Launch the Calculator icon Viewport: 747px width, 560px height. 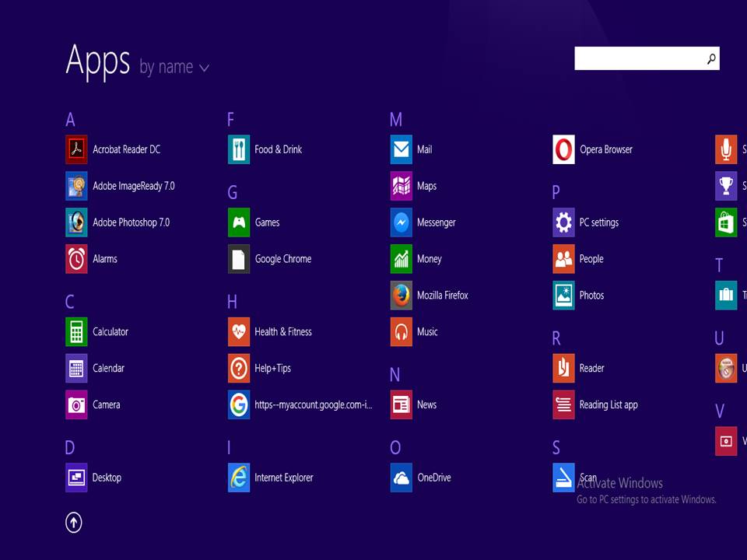click(76, 332)
